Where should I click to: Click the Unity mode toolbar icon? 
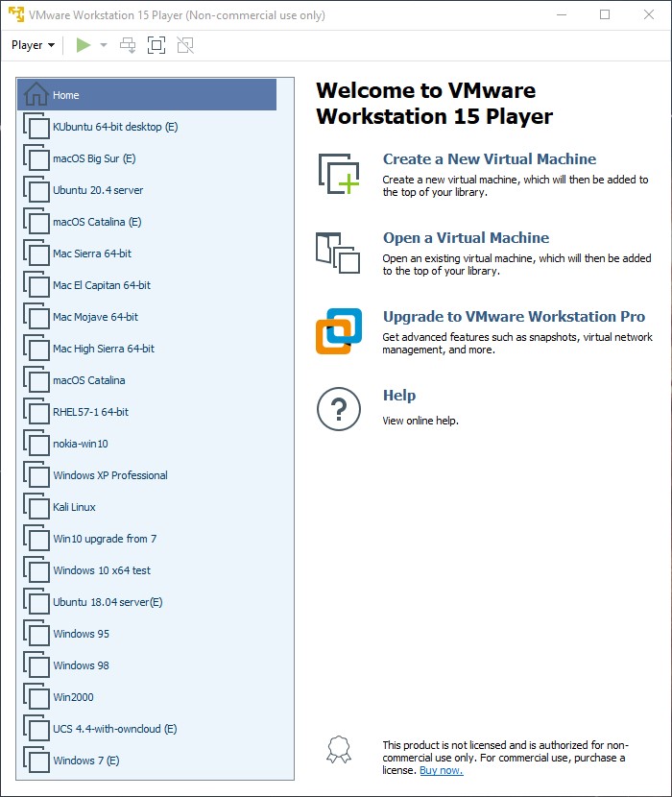(185, 45)
